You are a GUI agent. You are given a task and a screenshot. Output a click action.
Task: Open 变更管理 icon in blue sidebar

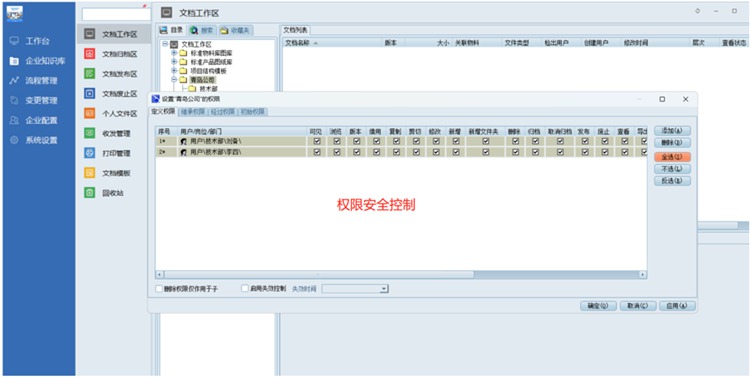[x=14, y=100]
